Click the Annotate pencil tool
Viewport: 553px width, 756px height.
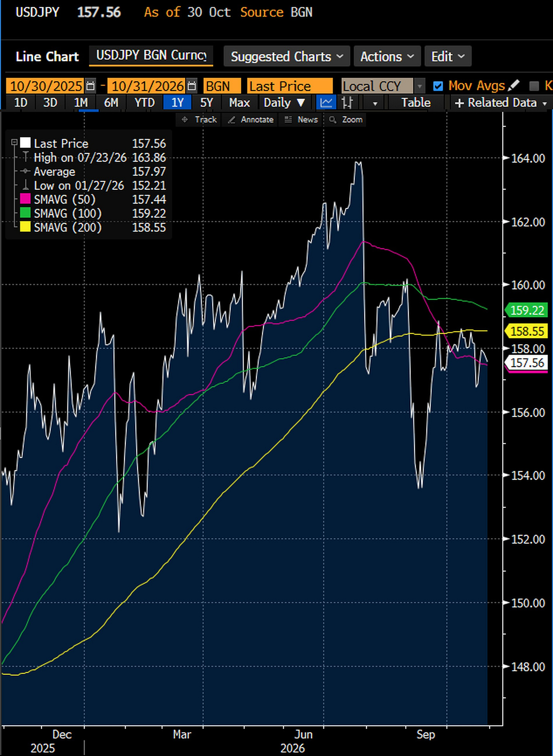251,120
